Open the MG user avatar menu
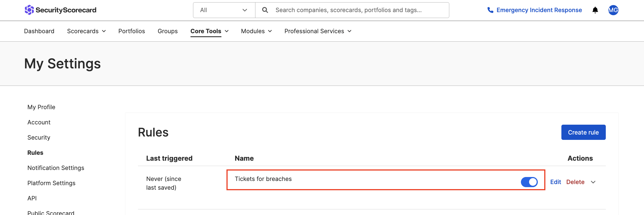This screenshot has width=644, height=215. (x=613, y=10)
